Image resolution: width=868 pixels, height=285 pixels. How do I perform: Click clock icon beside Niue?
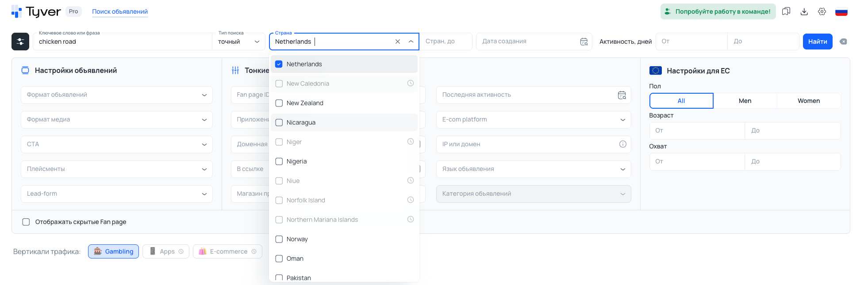click(x=411, y=180)
